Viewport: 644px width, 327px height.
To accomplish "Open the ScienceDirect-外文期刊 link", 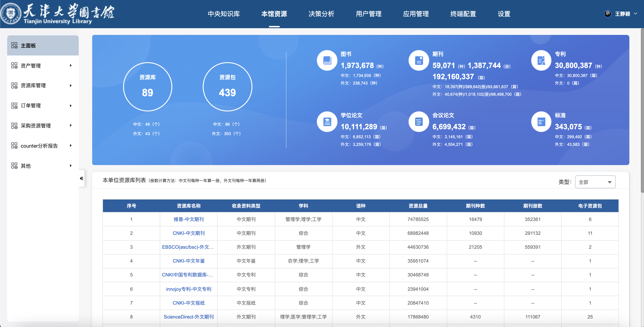I will 188,317.
